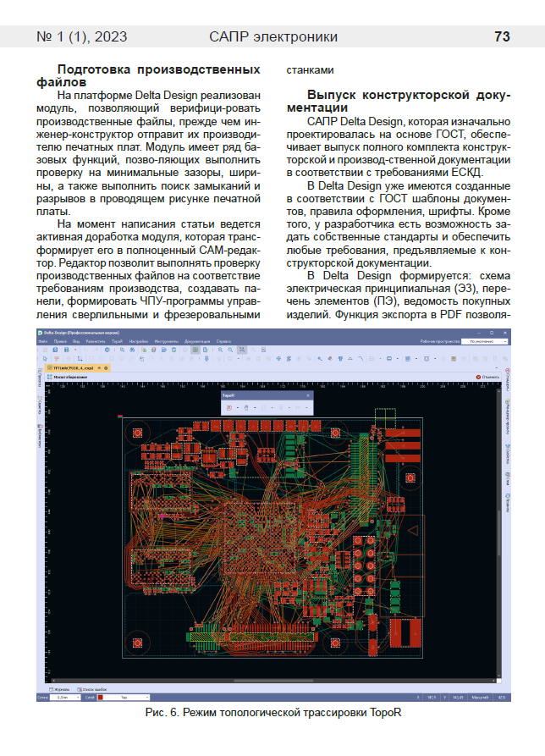Click the red hierarchy tool icon
Screen dimensions: 545x756
57,359
